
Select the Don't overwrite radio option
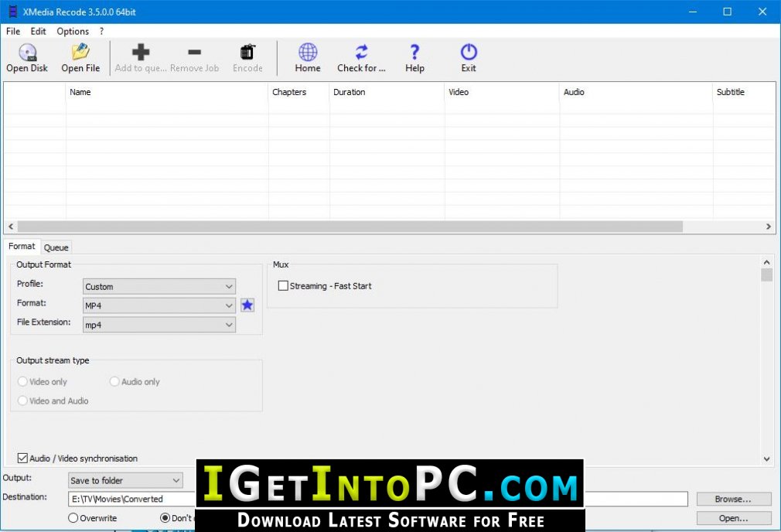point(165,518)
